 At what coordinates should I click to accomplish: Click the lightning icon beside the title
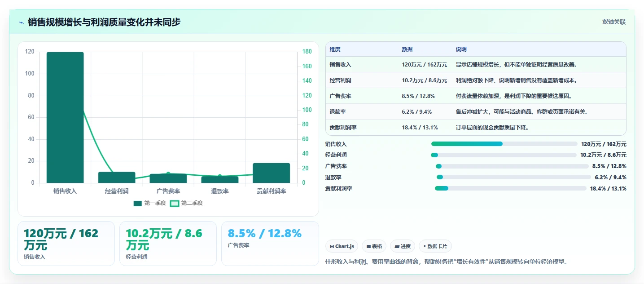(x=21, y=22)
